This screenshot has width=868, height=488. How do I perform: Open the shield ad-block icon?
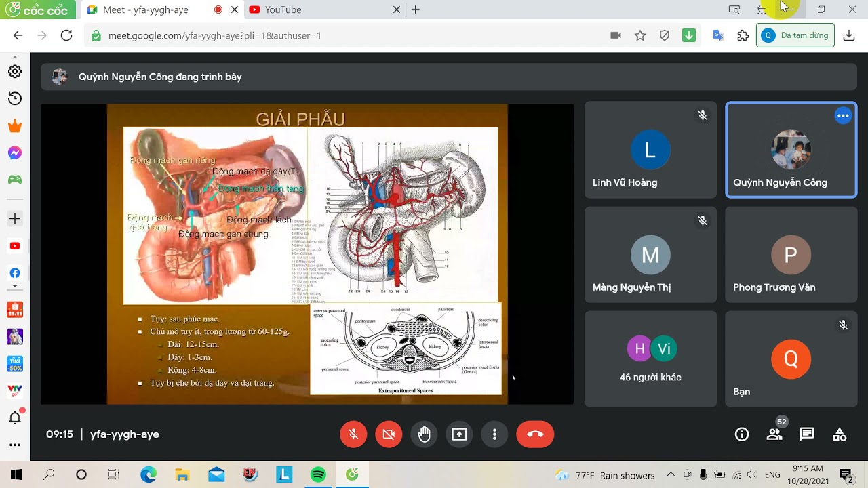[665, 35]
